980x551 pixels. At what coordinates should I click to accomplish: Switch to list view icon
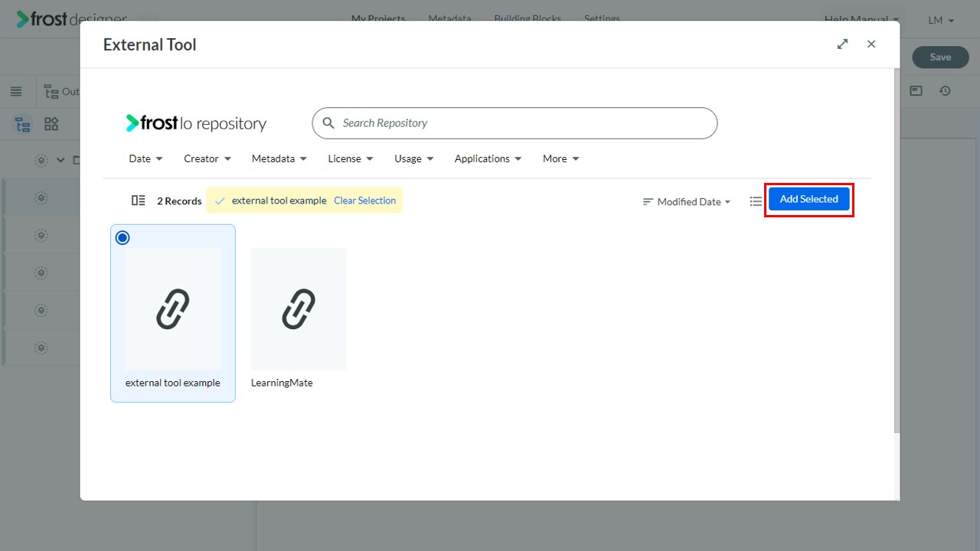pos(756,201)
